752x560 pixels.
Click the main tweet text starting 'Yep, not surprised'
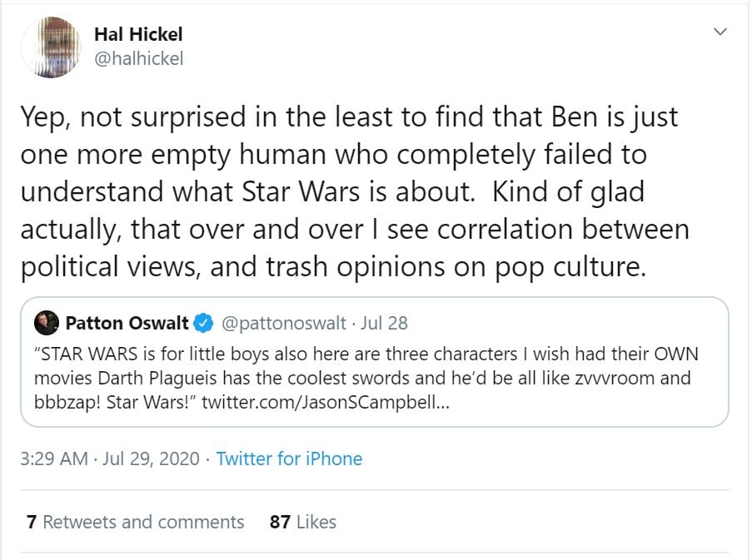click(350, 116)
